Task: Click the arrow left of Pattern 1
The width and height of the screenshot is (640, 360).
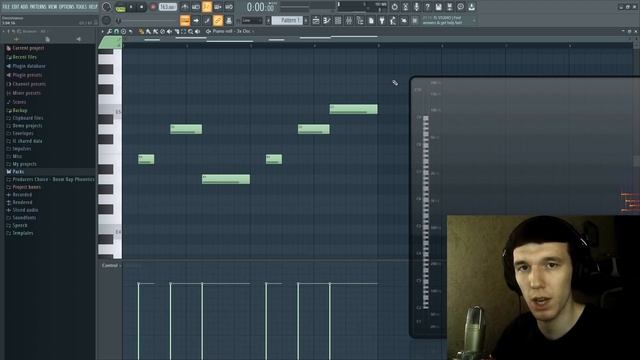Action: [268, 20]
